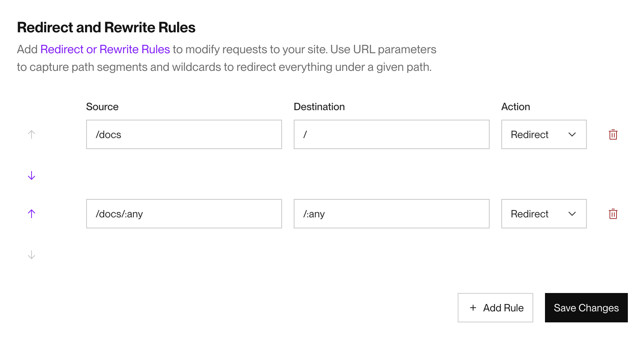Click the chevron on the first Redirect selector

(x=572, y=134)
